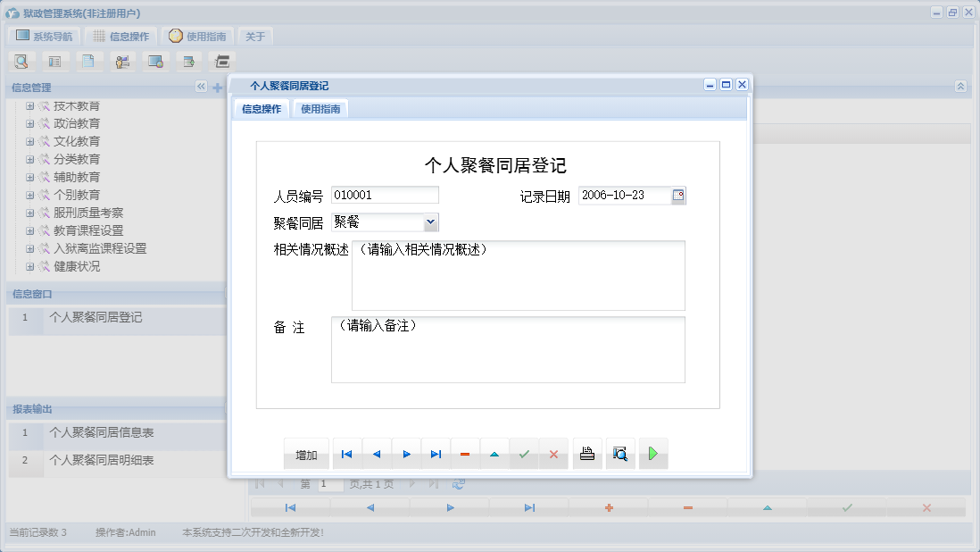Click the new document icon on the toolbar

tap(88, 61)
